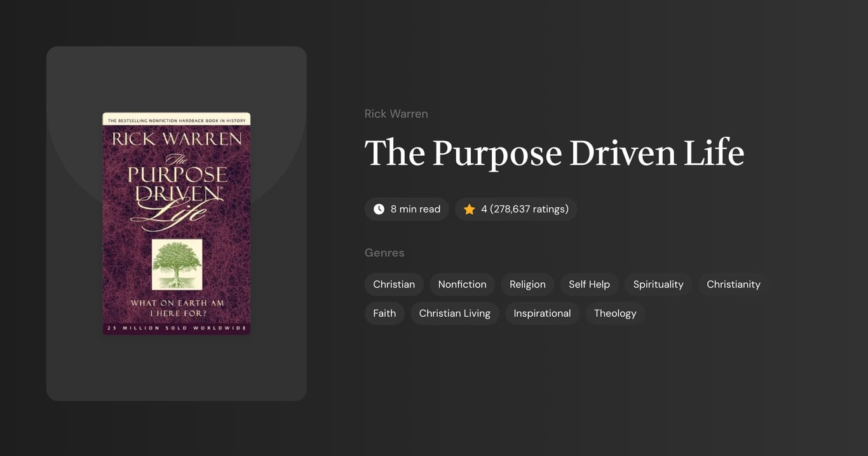
Task: Open the Christian genre tag
Action: (393, 284)
